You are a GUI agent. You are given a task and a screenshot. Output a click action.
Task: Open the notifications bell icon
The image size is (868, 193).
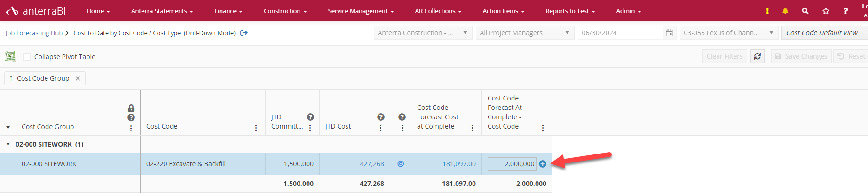[x=785, y=11]
